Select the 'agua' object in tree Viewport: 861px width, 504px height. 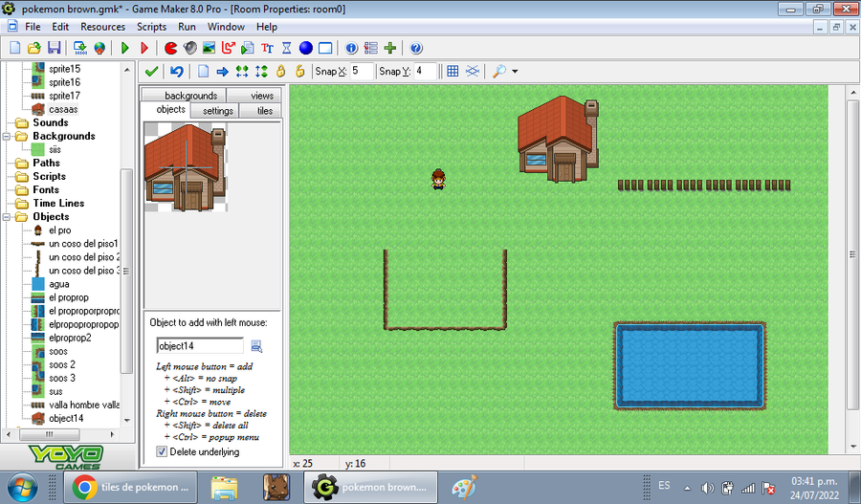point(58,284)
